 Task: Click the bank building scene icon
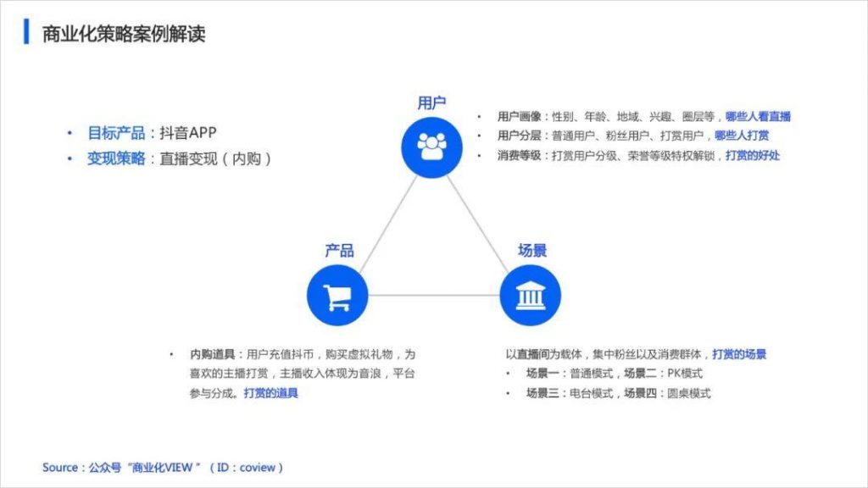tap(531, 296)
